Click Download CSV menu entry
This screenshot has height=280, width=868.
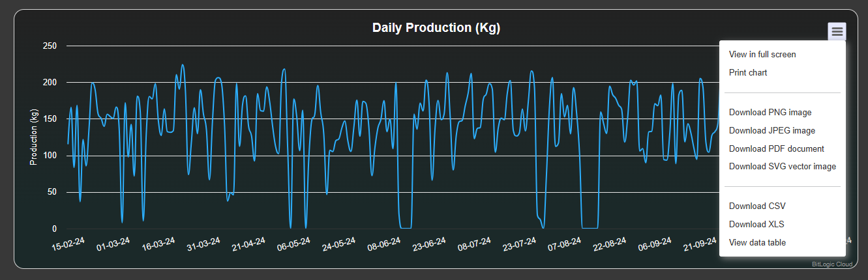[x=757, y=206]
